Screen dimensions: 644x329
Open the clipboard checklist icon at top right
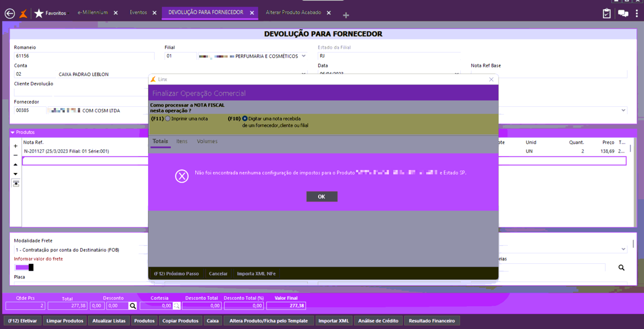[607, 14]
